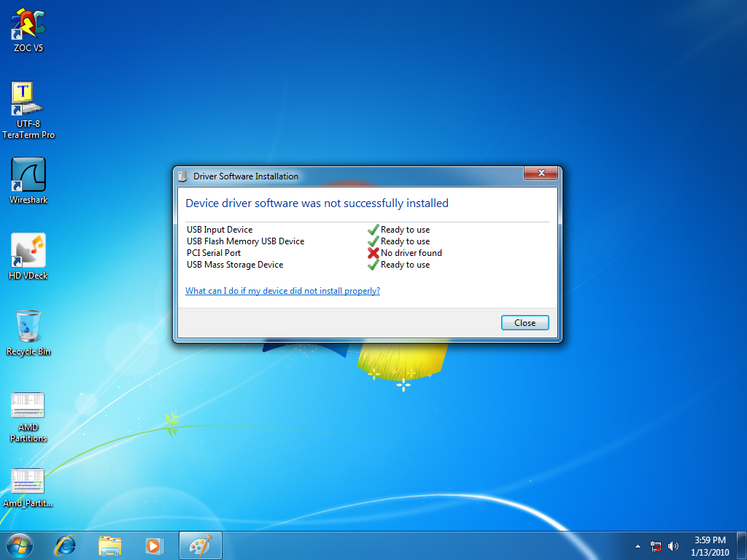Open Windows Explorer folder taskbar icon
This screenshot has height=560, width=747.
point(110,545)
